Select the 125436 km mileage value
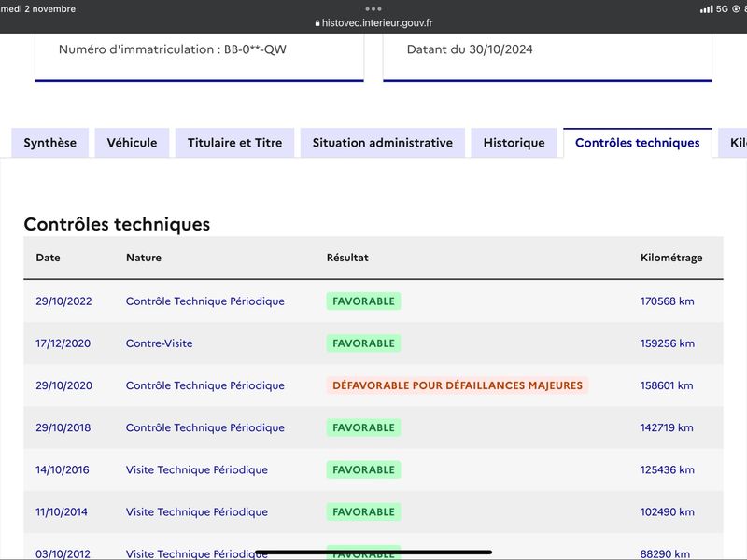Screen dimensions: 747x560 point(667,470)
